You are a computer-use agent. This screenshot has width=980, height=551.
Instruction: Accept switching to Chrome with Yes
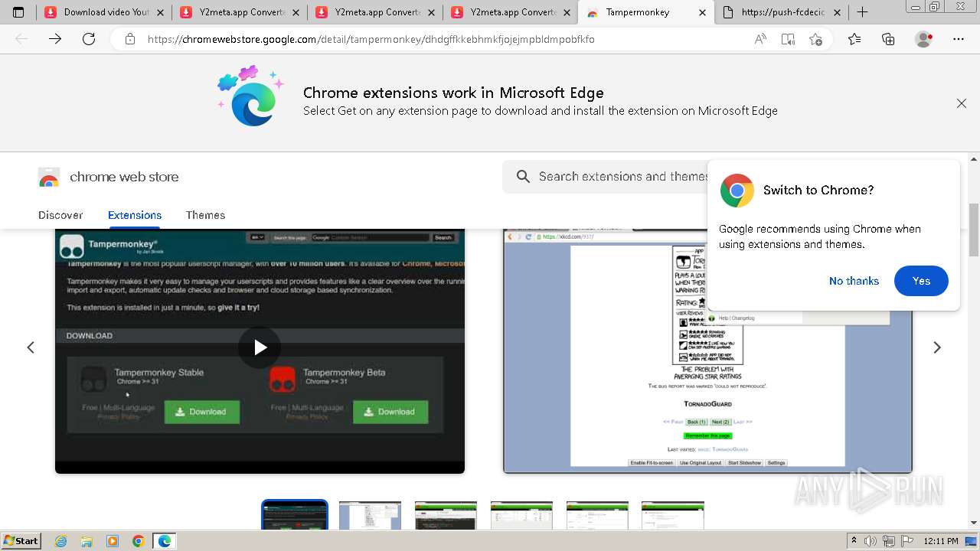tap(921, 281)
